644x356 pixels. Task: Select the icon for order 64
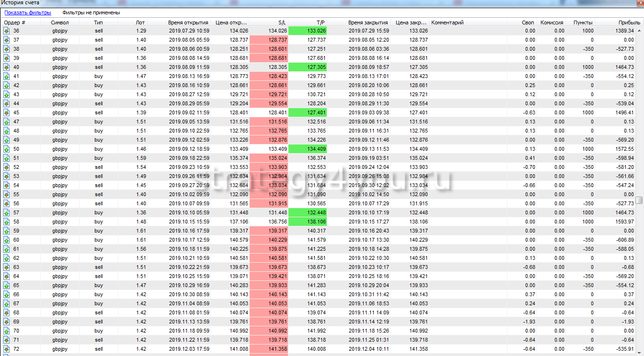click(7, 276)
